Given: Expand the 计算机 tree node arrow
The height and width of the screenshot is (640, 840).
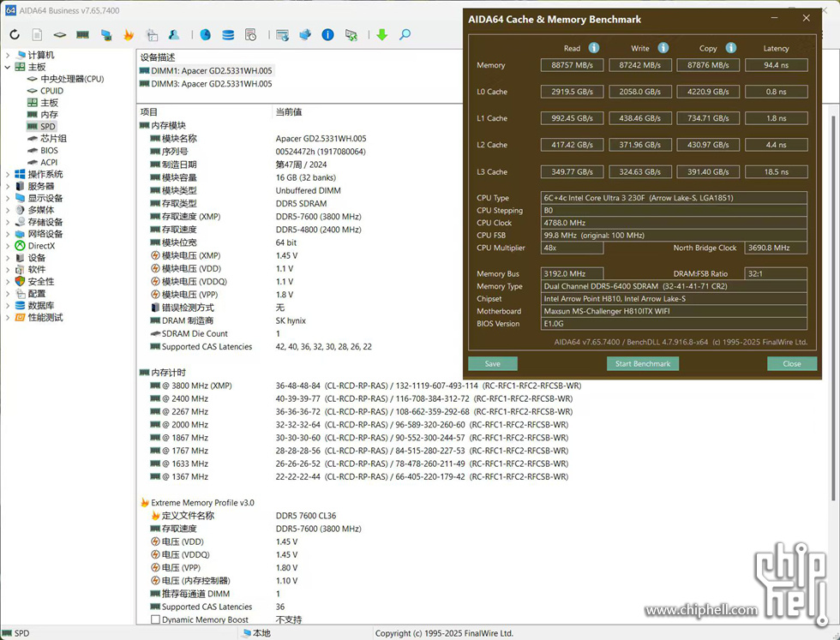Looking at the screenshot, I should click(8, 55).
